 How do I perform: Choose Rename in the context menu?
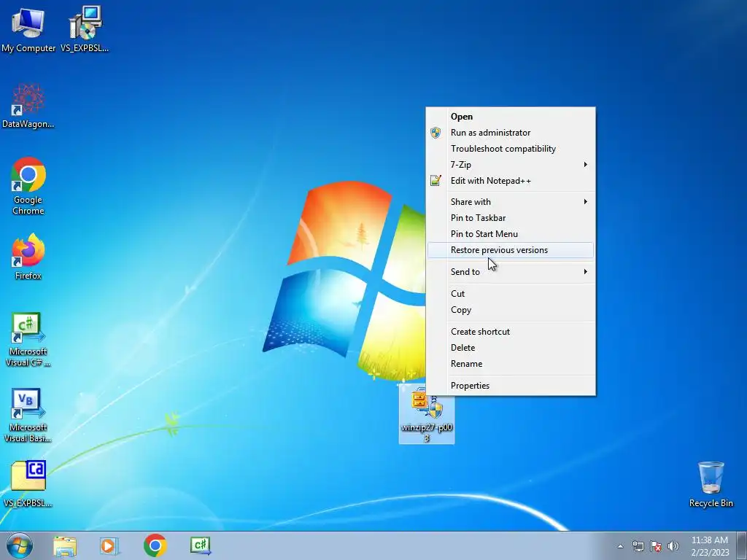tap(510, 364)
